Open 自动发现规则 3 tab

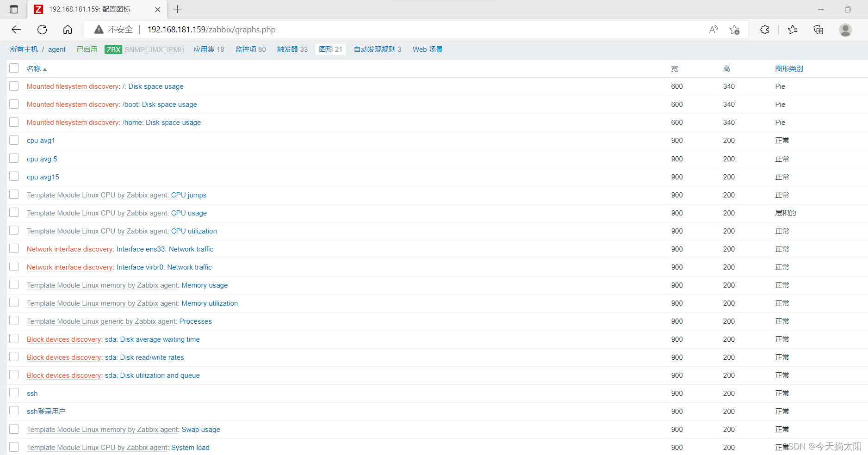(x=378, y=49)
